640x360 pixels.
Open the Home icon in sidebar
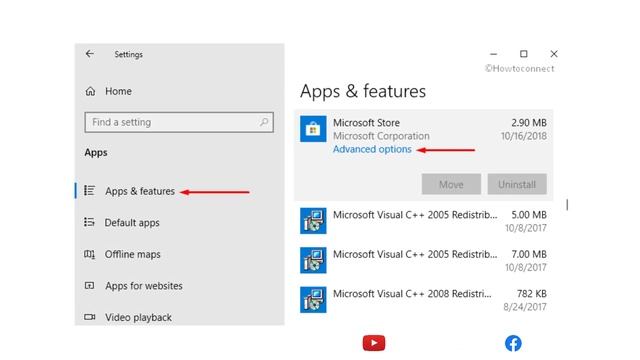(x=90, y=91)
